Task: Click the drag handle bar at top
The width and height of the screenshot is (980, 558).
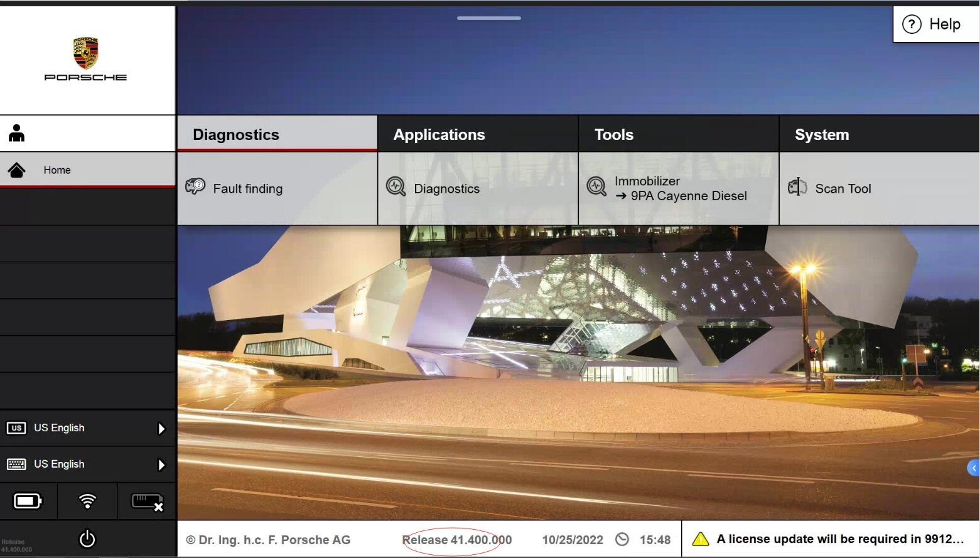Action: click(x=489, y=18)
